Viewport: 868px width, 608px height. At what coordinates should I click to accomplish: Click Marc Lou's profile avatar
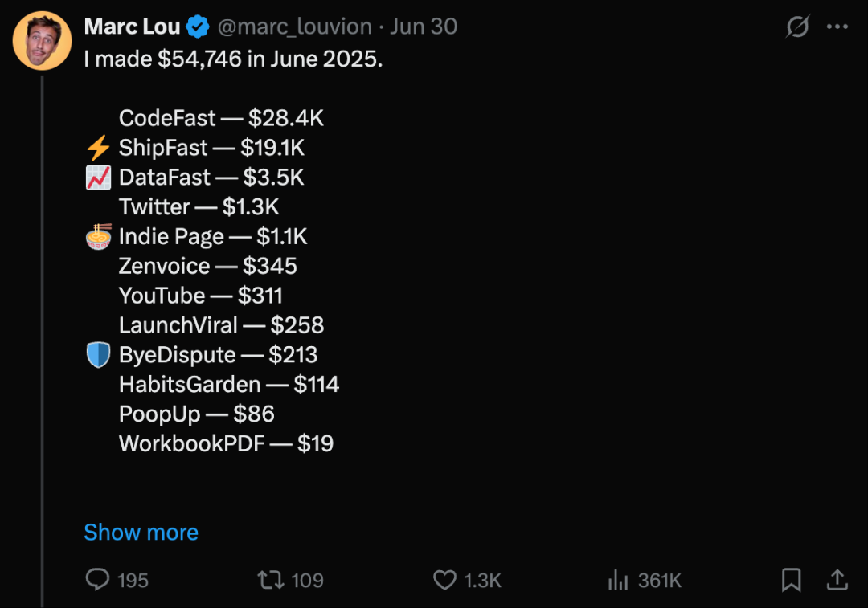(43, 41)
